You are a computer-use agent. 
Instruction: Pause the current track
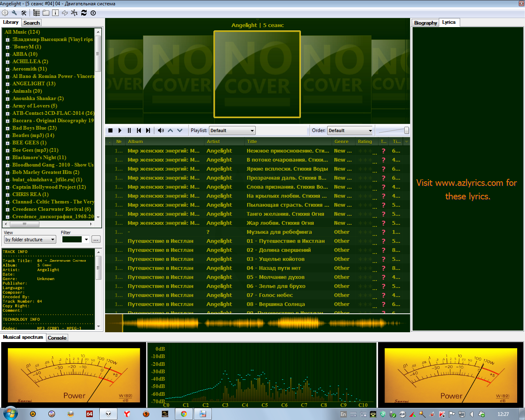point(129,130)
